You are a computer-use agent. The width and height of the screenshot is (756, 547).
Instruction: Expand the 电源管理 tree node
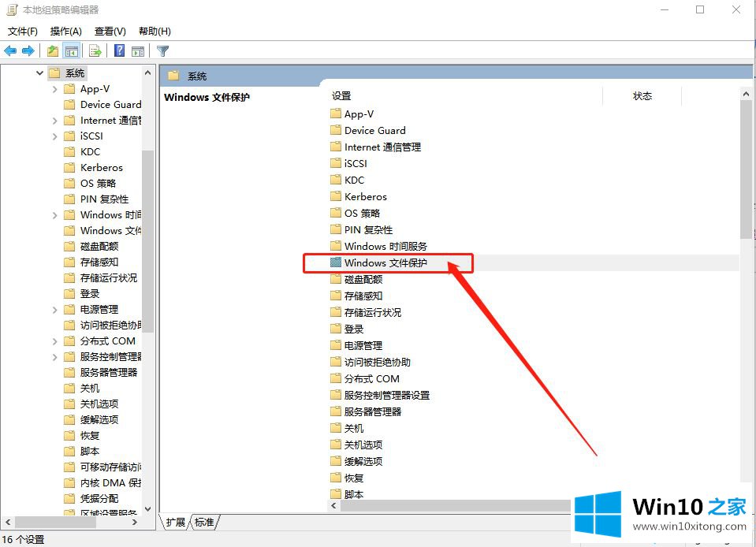point(55,310)
